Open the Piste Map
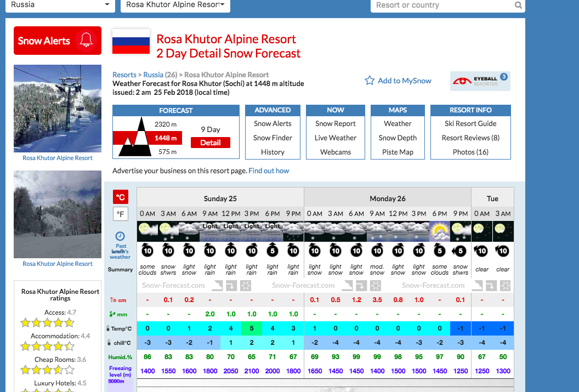 (x=398, y=152)
